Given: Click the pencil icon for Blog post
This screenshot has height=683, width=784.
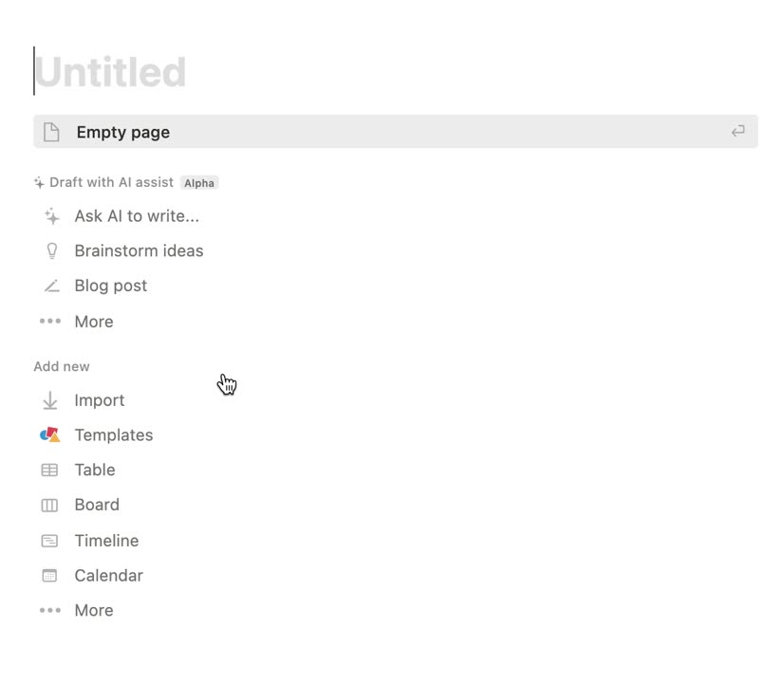Looking at the screenshot, I should point(51,286).
